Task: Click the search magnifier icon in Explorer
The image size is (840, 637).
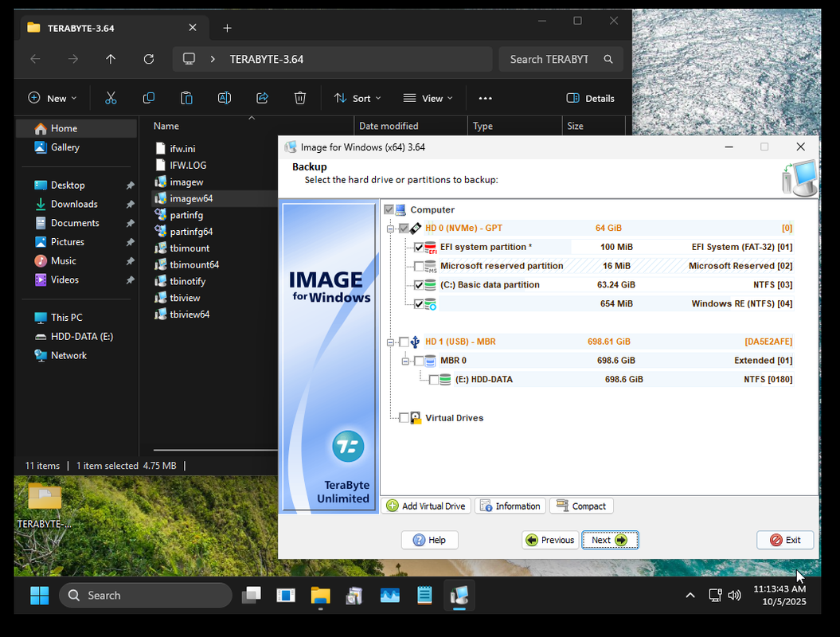Action: [608, 59]
